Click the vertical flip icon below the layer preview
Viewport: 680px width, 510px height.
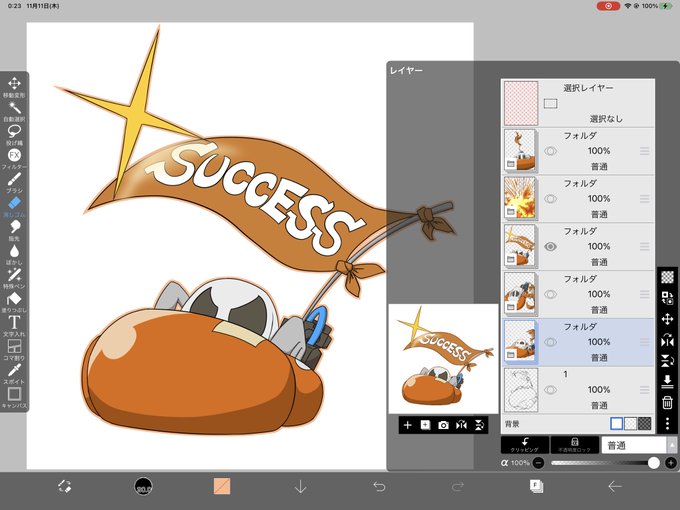[479, 425]
